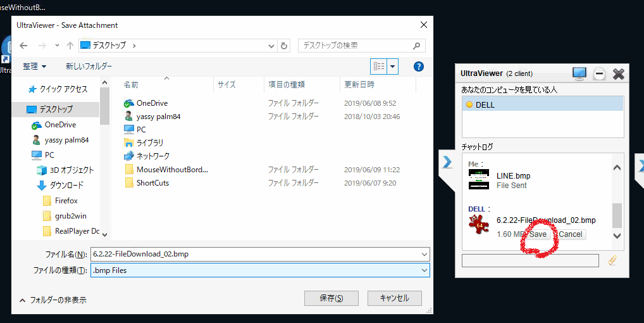Select OneDrive in navigation tree

54,125
